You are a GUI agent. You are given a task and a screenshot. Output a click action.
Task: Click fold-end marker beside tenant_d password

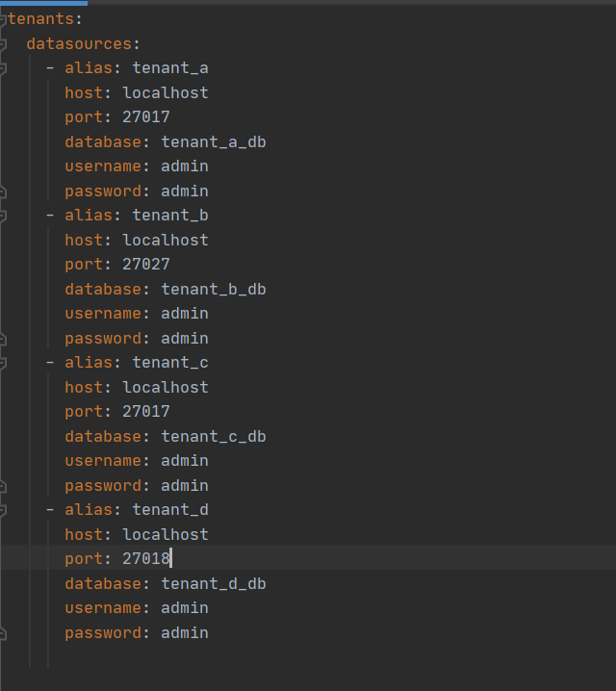point(4,633)
